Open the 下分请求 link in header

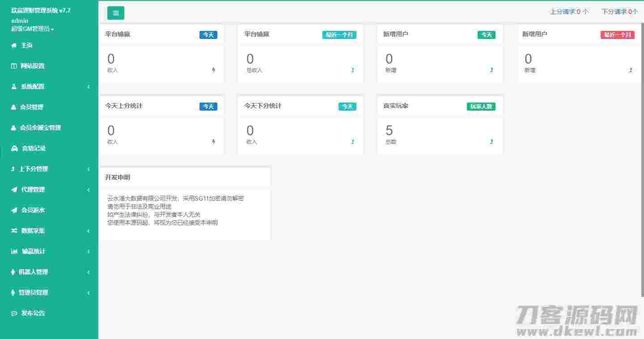(x=620, y=12)
